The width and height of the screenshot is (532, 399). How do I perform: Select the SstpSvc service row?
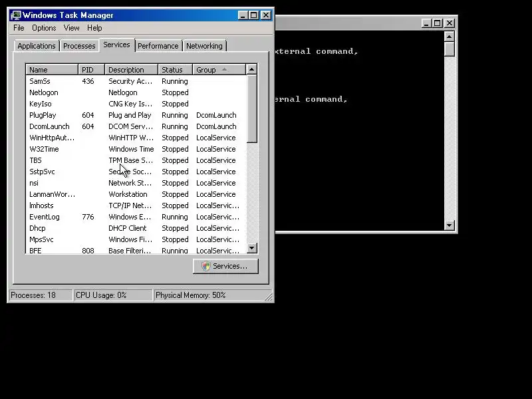point(136,172)
